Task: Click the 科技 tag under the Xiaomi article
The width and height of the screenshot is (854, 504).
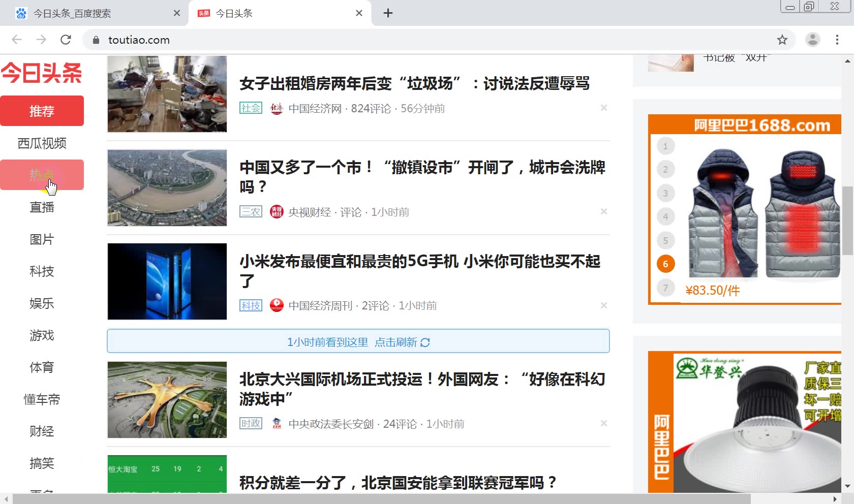Action: point(251,305)
